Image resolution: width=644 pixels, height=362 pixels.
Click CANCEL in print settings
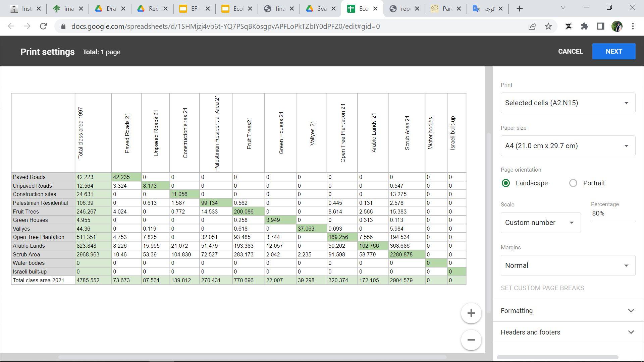(x=570, y=51)
